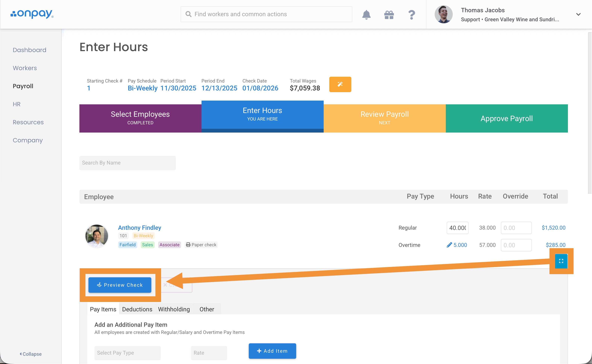Click the search magnifier icon

tap(188, 14)
